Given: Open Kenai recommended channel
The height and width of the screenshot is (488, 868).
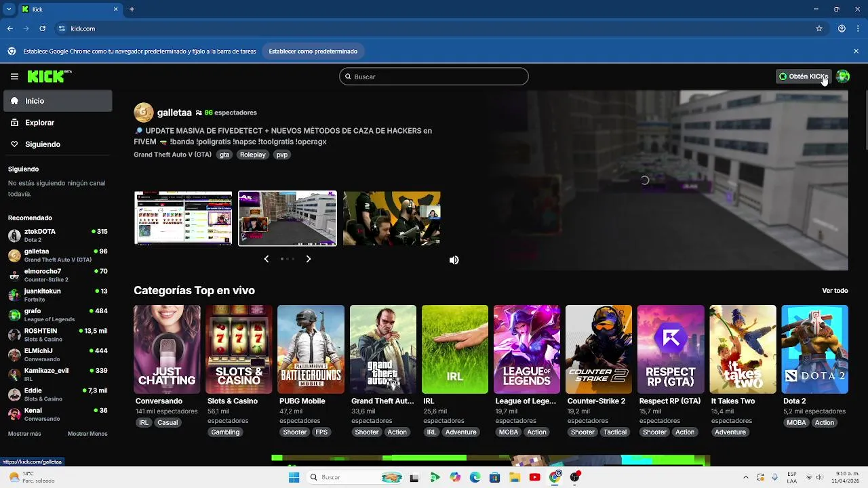Looking at the screenshot, I should click(58, 414).
